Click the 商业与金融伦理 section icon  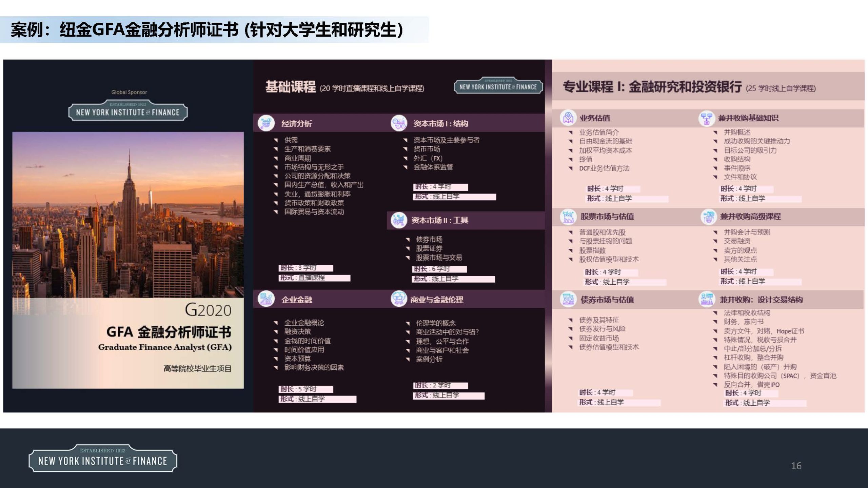[x=399, y=299]
